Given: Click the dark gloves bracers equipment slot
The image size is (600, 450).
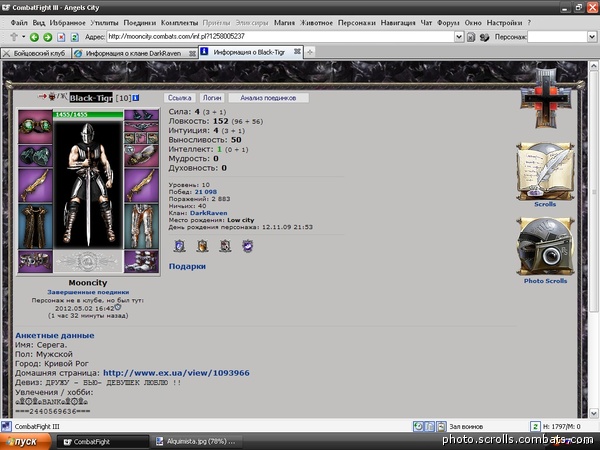Looking at the screenshot, I should [35, 156].
